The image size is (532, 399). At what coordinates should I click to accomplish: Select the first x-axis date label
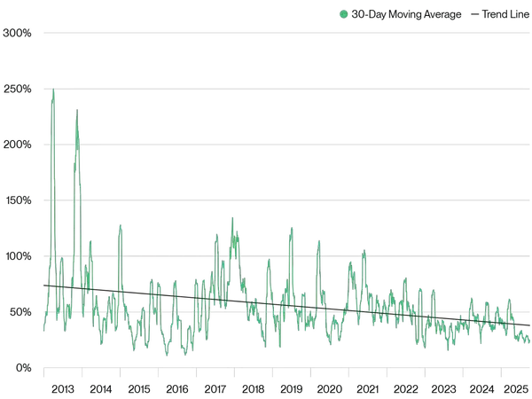(62, 388)
